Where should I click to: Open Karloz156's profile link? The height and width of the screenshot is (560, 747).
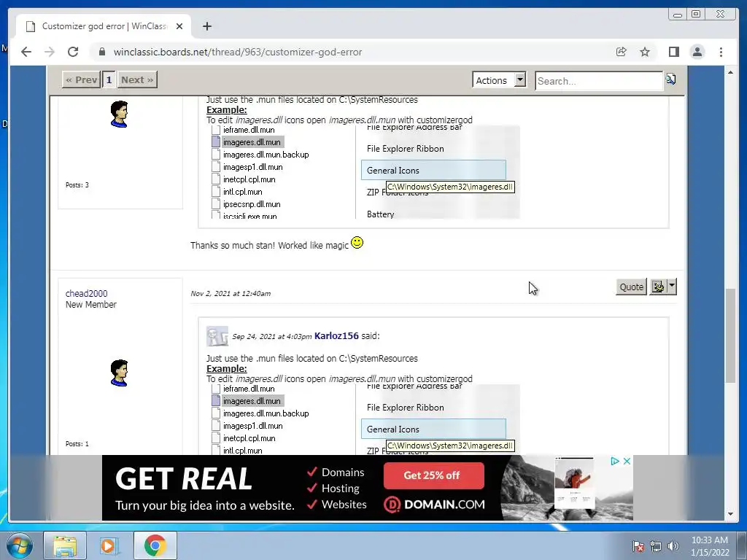coord(336,335)
